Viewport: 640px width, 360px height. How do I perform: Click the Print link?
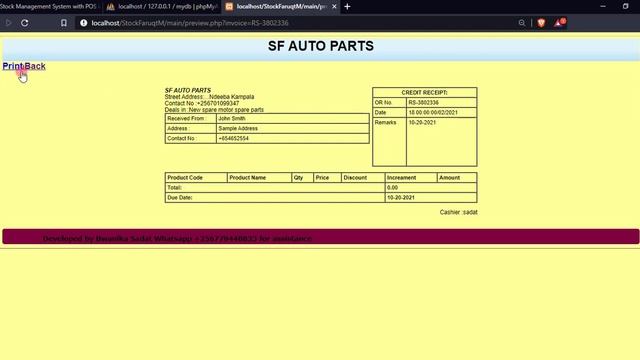coord(13,66)
